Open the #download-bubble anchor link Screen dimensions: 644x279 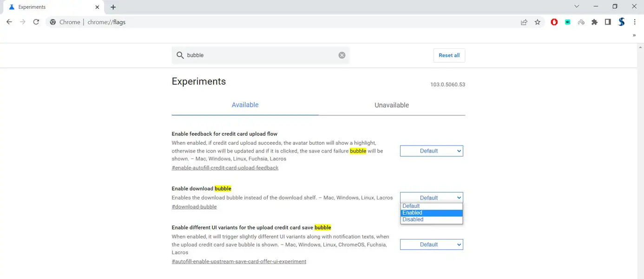194,207
